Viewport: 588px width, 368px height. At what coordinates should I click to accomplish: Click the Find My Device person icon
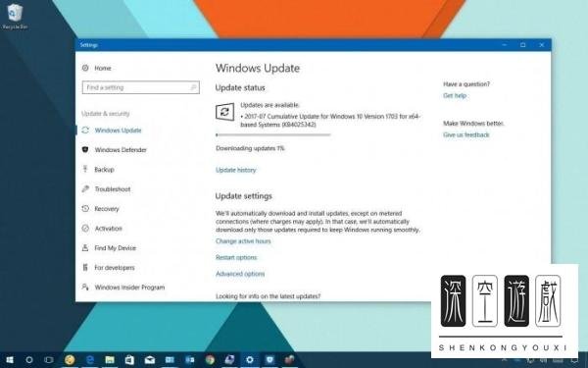(x=85, y=248)
